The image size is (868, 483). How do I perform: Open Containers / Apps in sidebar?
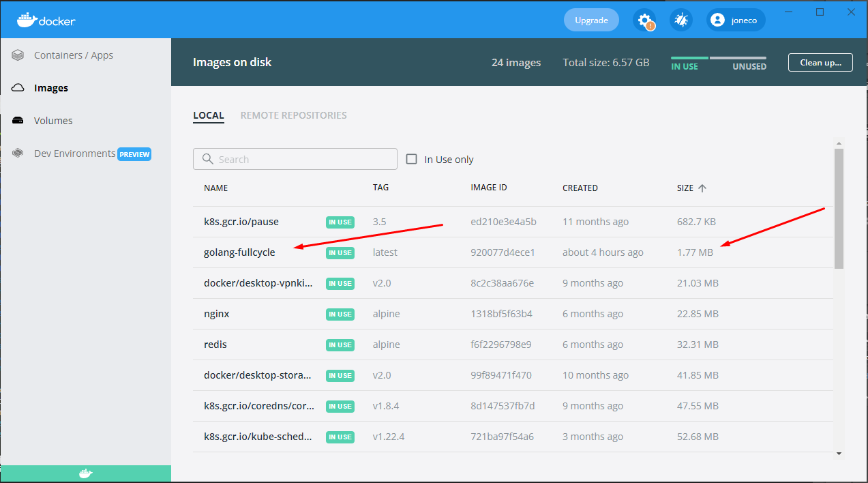click(x=74, y=55)
